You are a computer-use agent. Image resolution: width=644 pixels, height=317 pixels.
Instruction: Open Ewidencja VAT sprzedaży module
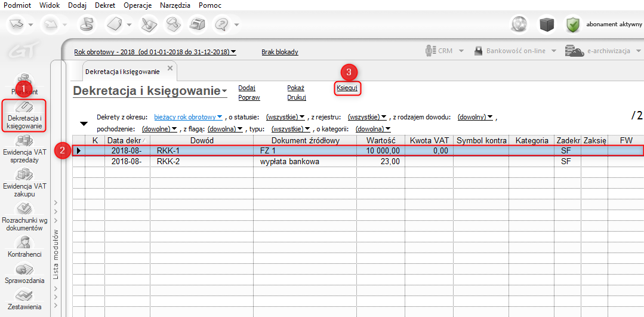(24, 149)
